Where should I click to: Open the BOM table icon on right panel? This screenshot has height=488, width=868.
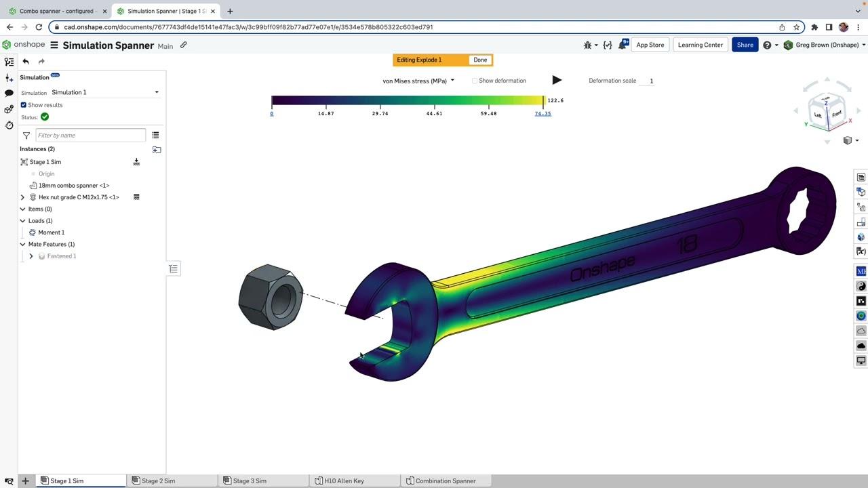coord(861,178)
